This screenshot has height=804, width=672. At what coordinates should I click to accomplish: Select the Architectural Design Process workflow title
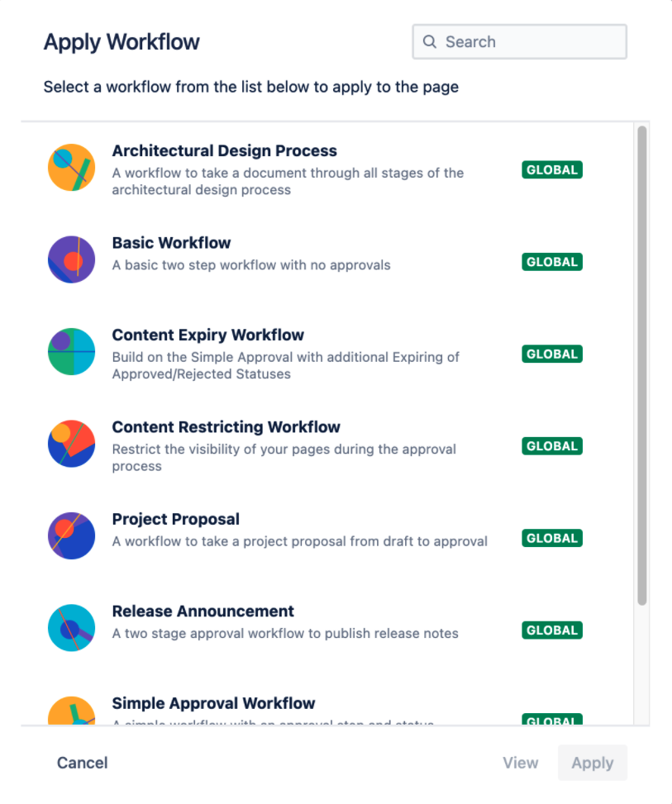point(224,151)
